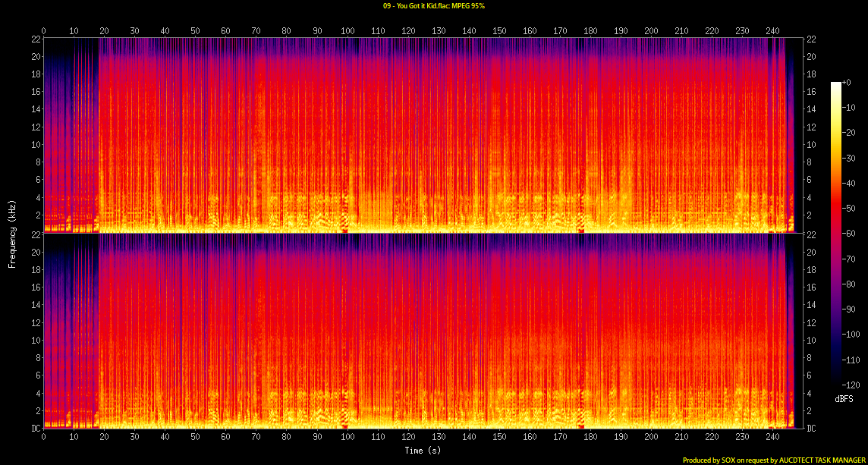868x465 pixels.
Task: Click the dark bottom end of color bar
Action: click(x=836, y=375)
